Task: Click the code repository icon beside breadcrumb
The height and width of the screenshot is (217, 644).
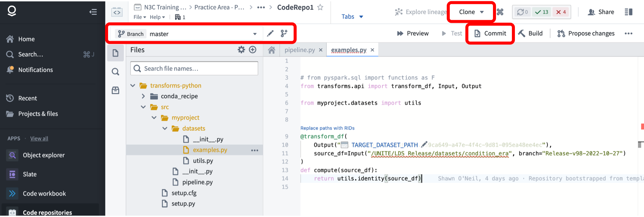Action: (117, 12)
